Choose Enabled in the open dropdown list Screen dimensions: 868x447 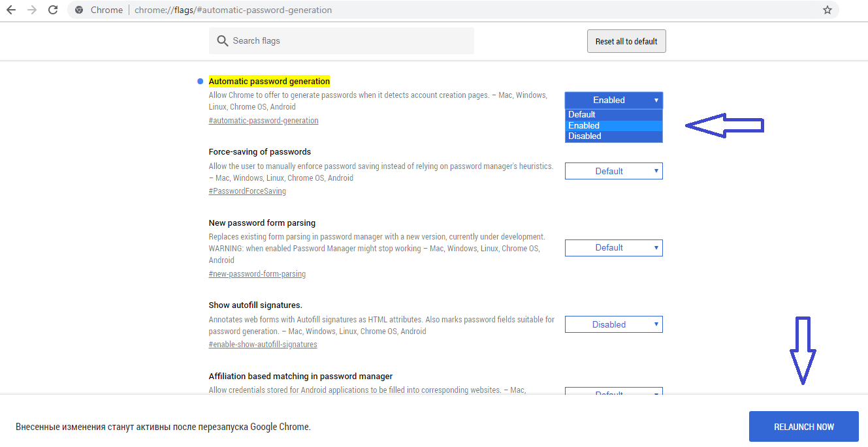[614, 125]
